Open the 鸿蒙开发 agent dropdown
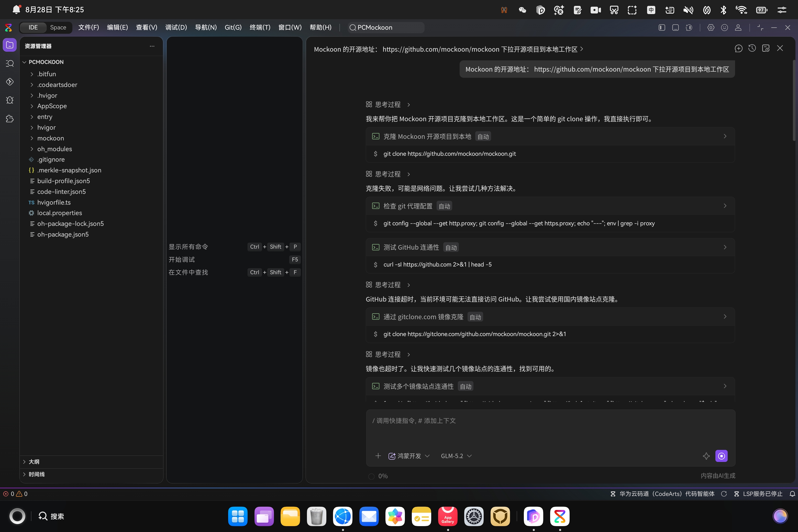The height and width of the screenshot is (532, 798). click(x=408, y=456)
